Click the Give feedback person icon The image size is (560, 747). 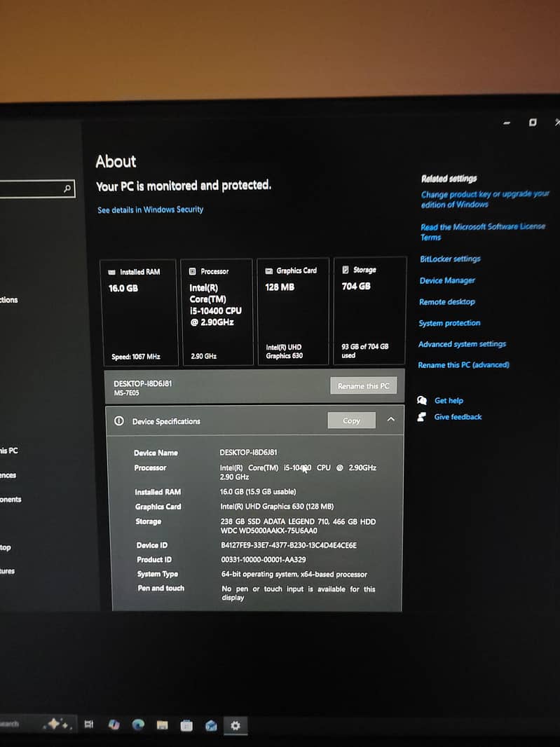[x=422, y=417]
